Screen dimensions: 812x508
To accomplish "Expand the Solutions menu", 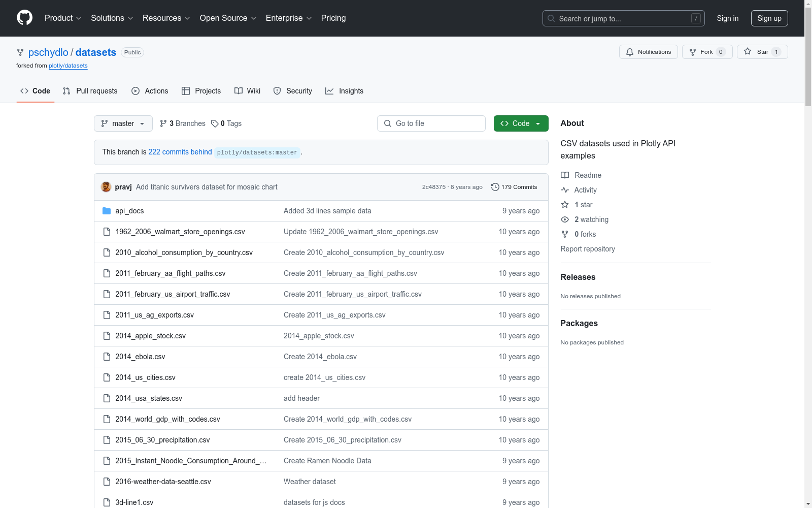I will 112,18.
